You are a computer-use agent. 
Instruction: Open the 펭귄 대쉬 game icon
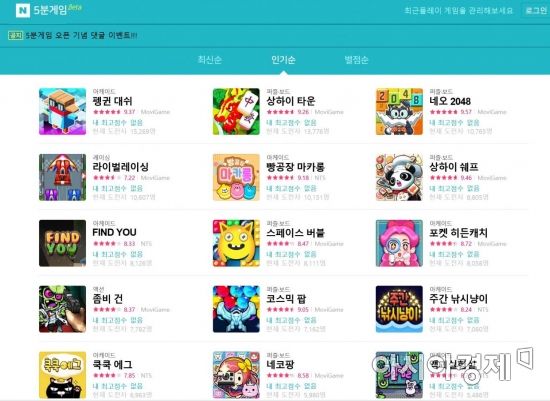[62, 112]
